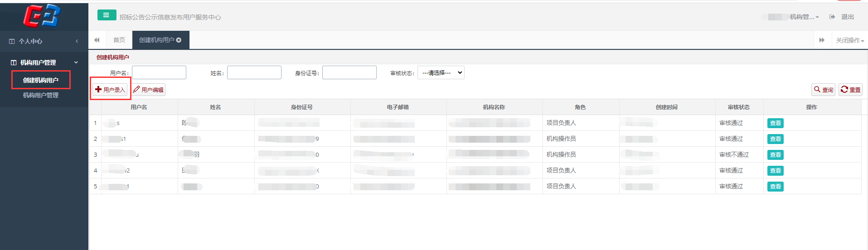Click 项目负责人 role in row 4
Screen dimensions: 868x250
(561, 170)
